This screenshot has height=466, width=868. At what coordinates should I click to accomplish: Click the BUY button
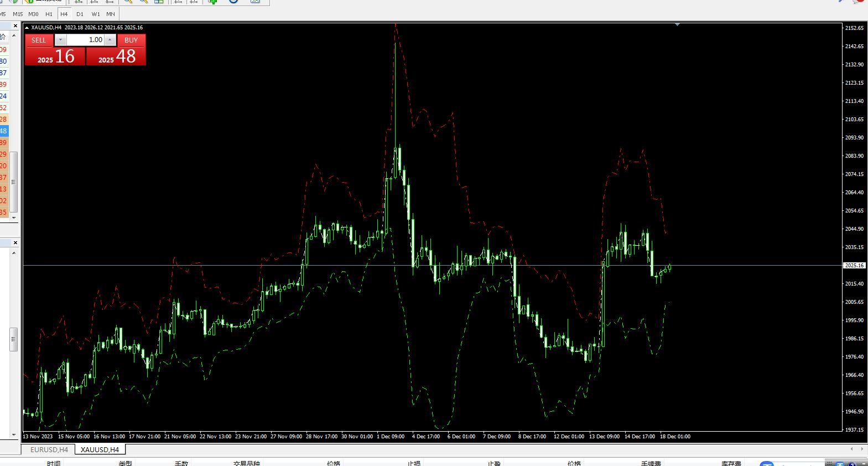click(x=131, y=40)
